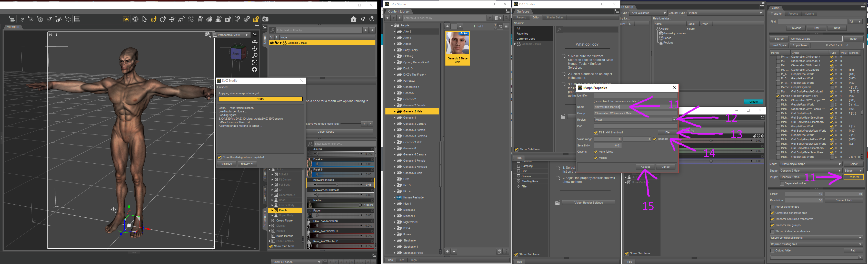Open Replace existing files dropdown
The height and width of the screenshot is (264, 868).
point(816,244)
